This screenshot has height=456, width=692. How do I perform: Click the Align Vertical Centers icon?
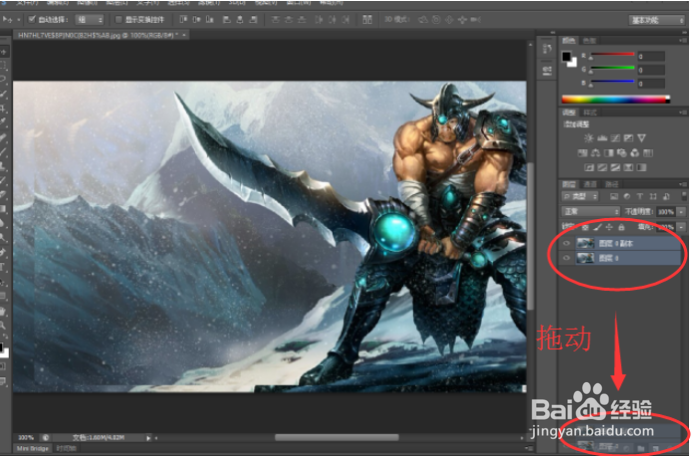click(x=196, y=19)
